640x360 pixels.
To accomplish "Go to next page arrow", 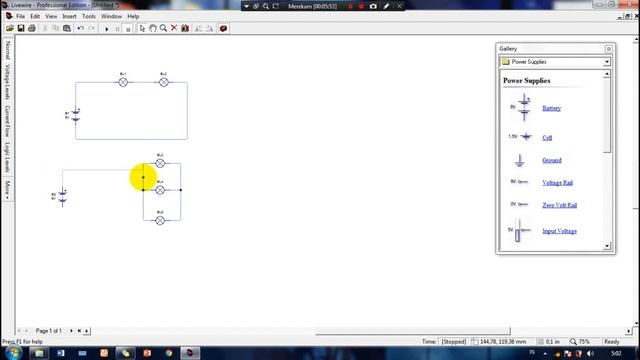I will coord(71,331).
